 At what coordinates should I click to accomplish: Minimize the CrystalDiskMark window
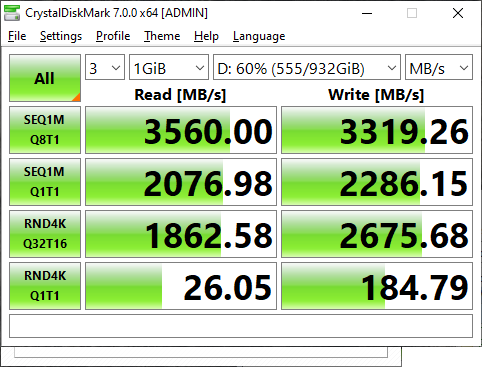pos(367,13)
